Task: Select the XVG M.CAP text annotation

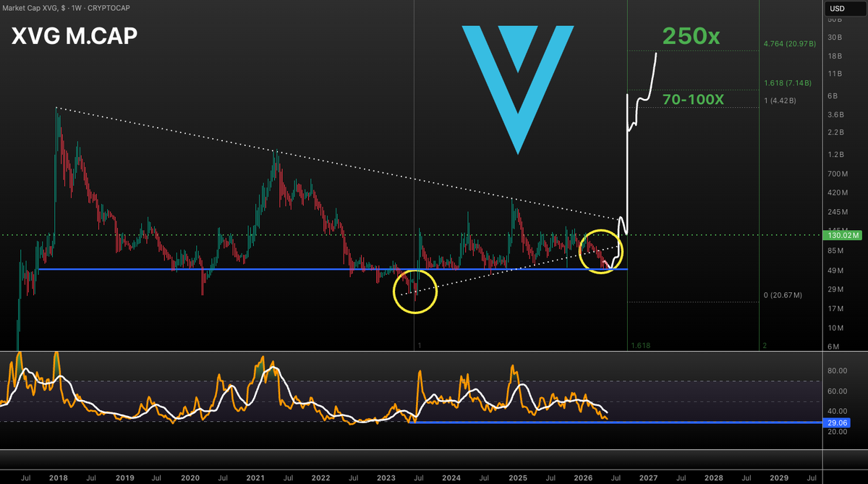Action: tap(75, 36)
